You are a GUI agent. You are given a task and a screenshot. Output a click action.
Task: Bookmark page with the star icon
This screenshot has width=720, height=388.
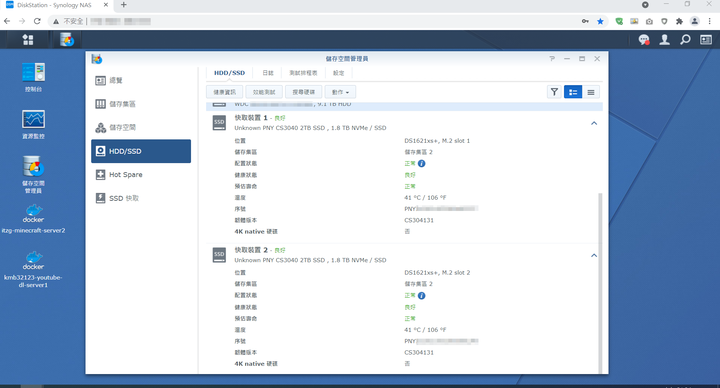[x=600, y=21]
